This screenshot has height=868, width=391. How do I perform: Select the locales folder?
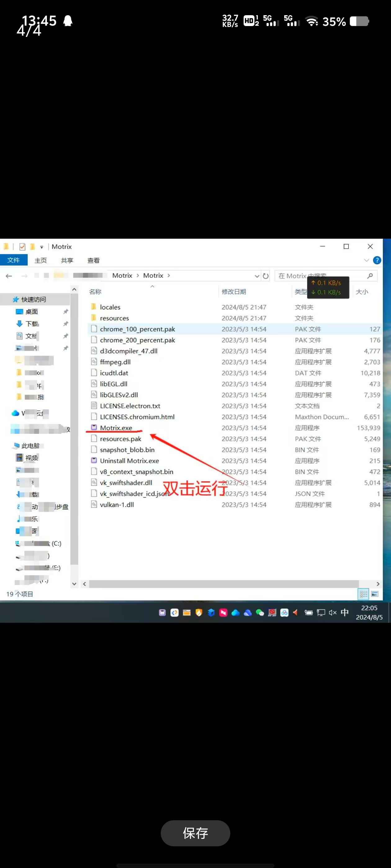click(x=110, y=307)
